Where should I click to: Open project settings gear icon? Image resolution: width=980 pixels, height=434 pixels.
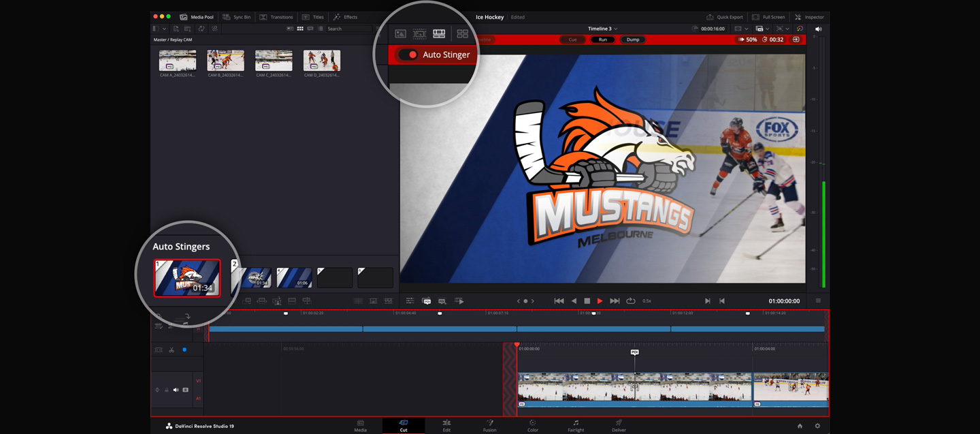(817, 426)
